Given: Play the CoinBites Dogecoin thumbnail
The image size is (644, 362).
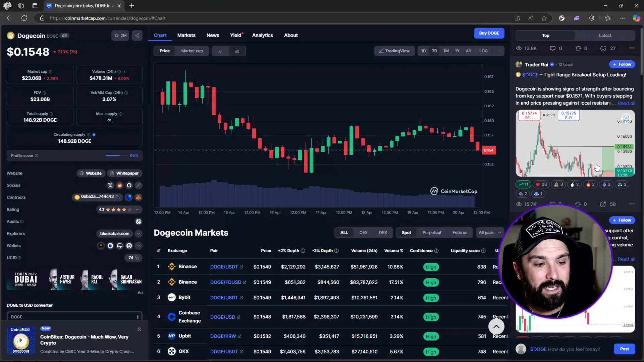Looking at the screenshot, I should click(x=21, y=341).
